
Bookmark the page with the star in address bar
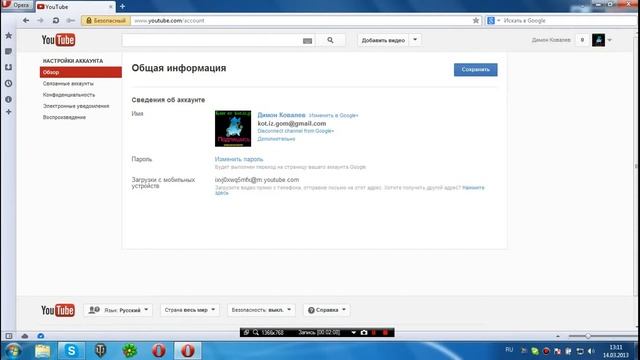(476, 20)
